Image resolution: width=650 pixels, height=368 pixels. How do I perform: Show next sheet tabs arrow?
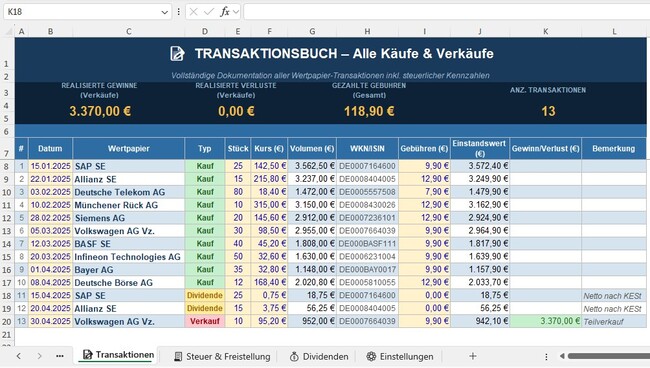pos(39,356)
